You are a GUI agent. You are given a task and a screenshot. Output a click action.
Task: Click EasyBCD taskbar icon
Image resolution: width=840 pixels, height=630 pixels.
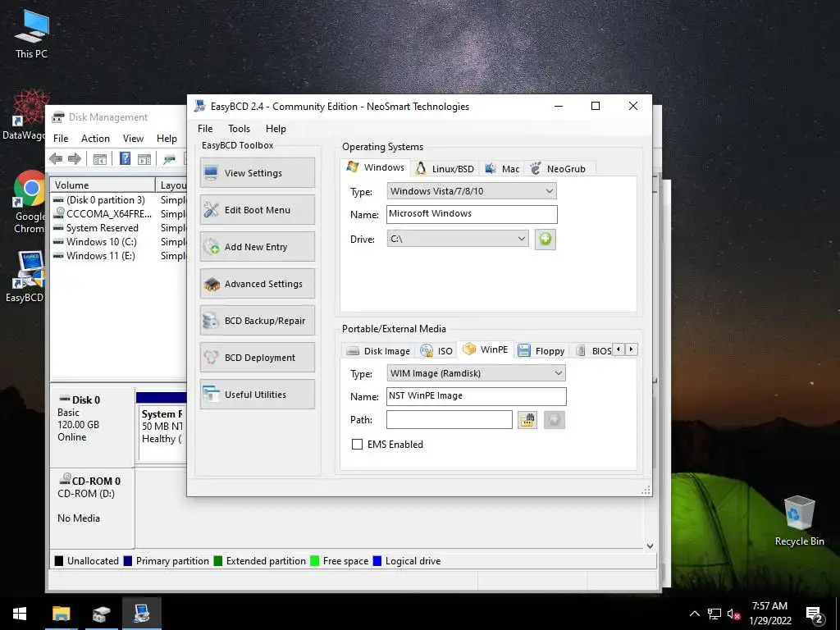click(141, 614)
